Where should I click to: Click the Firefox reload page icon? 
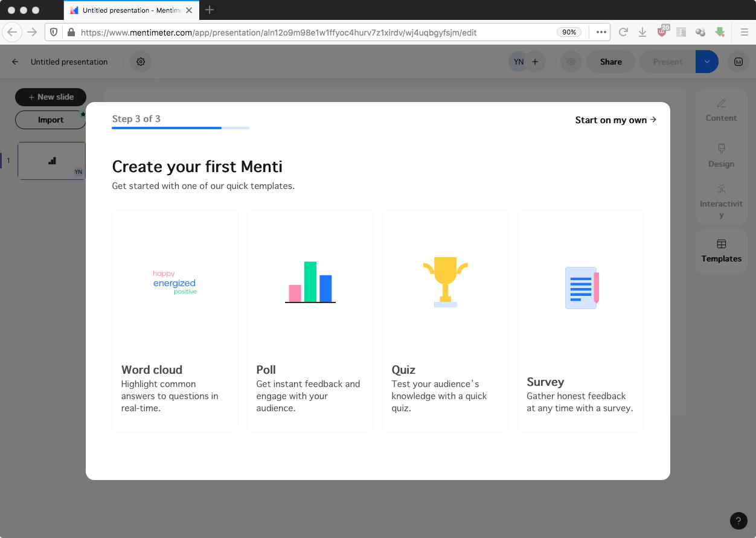pyautogui.click(x=623, y=32)
